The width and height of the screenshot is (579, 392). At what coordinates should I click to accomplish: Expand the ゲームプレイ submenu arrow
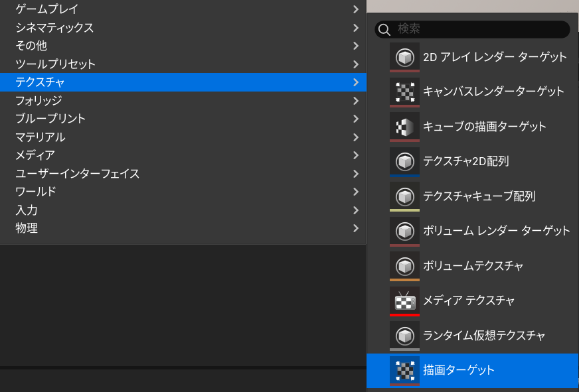point(356,9)
